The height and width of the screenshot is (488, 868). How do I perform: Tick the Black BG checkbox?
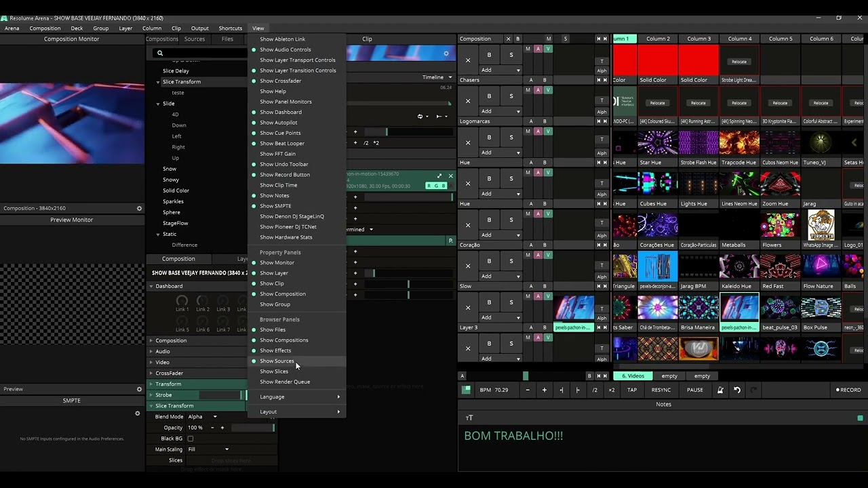[x=191, y=439]
